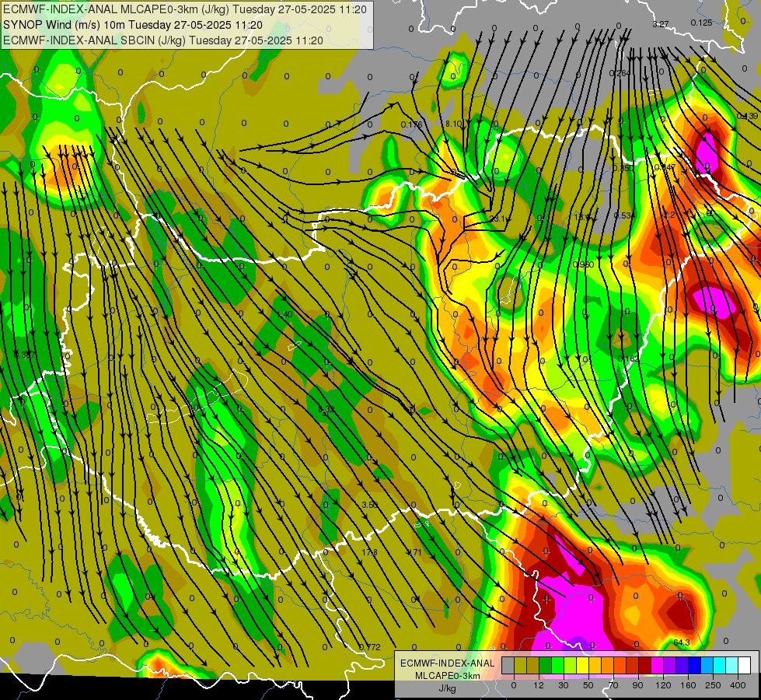Click the SYNOP Wind 10m header line

(x=133, y=25)
